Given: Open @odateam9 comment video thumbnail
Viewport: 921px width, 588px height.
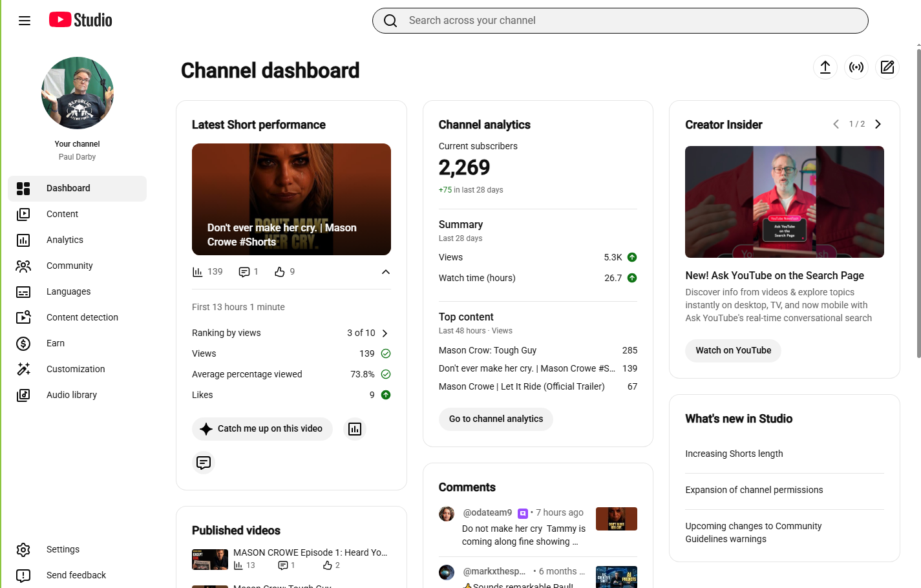Looking at the screenshot, I should pyautogui.click(x=617, y=520).
